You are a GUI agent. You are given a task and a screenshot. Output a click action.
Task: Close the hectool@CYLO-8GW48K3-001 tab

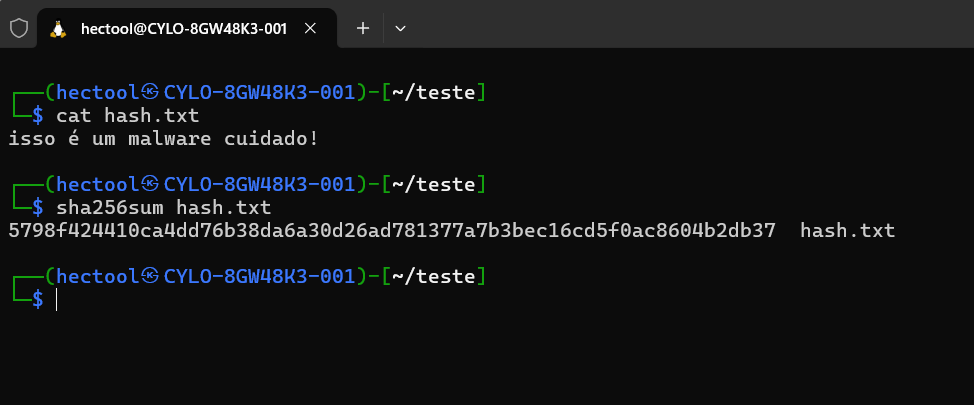[x=311, y=29]
